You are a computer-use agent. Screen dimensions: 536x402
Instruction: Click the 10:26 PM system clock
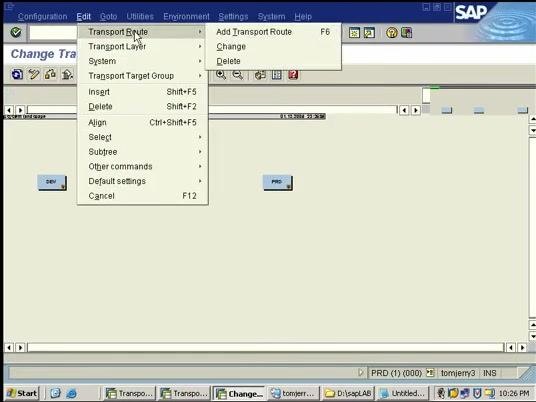point(514,393)
